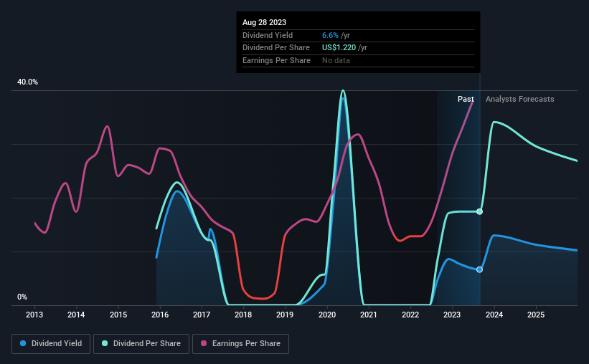Click the teal data point marker on Dividend Per Share line
This screenshot has width=589, height=364.
[x=480, y=211]
